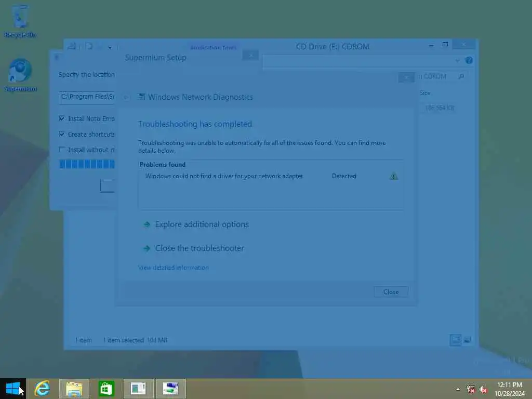Click the warning icon beside Detected
The width and height of the screenshot is (532, 399).
coord(394,176)
